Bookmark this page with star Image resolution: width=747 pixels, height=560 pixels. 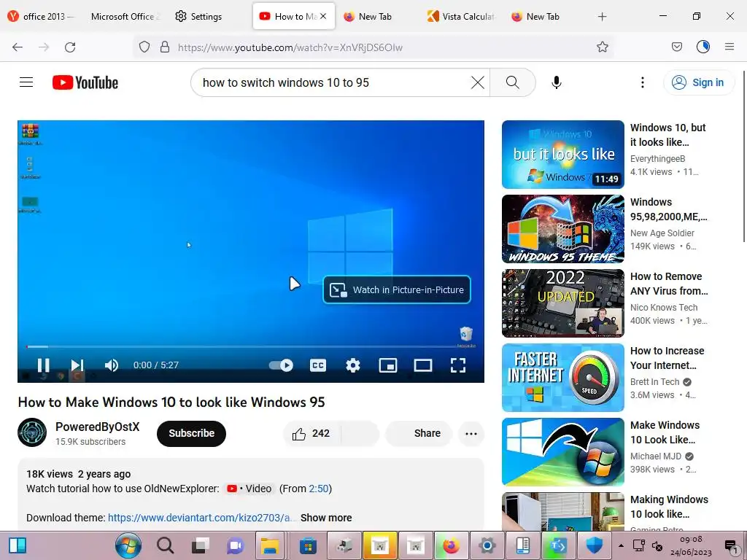click(x=602, y=47)
